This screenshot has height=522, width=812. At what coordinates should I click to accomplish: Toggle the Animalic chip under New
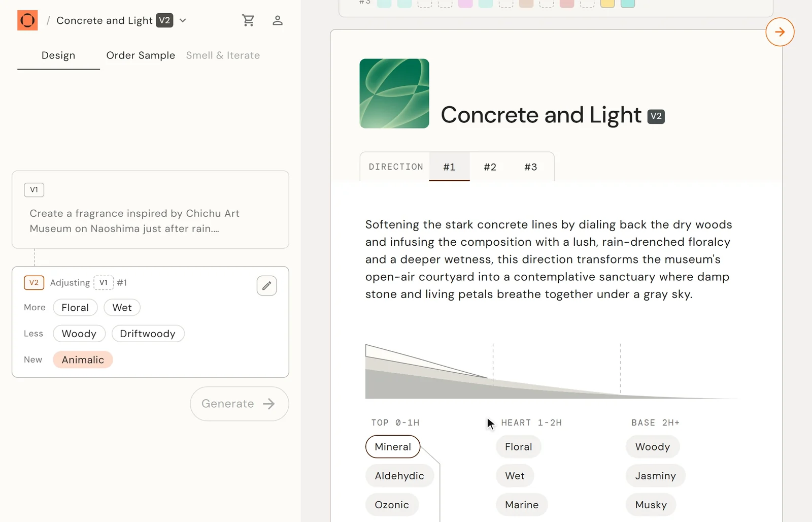[x=83, y=360]
